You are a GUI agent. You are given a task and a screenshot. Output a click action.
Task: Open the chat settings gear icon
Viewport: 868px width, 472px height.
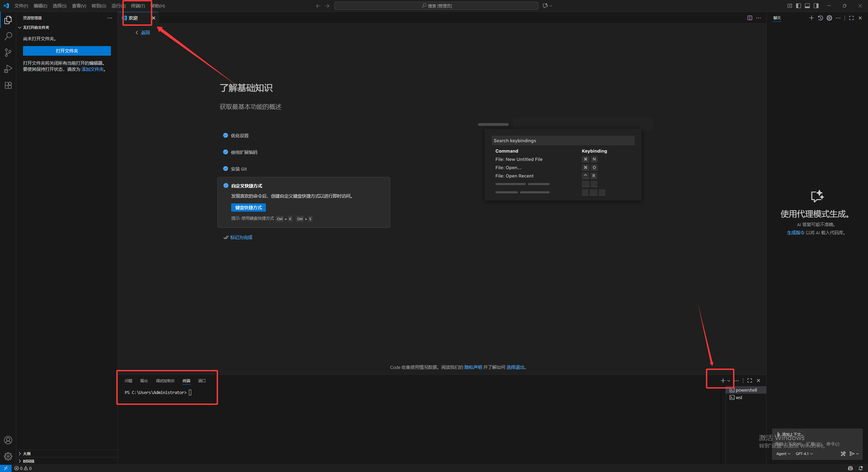[829, 18]
